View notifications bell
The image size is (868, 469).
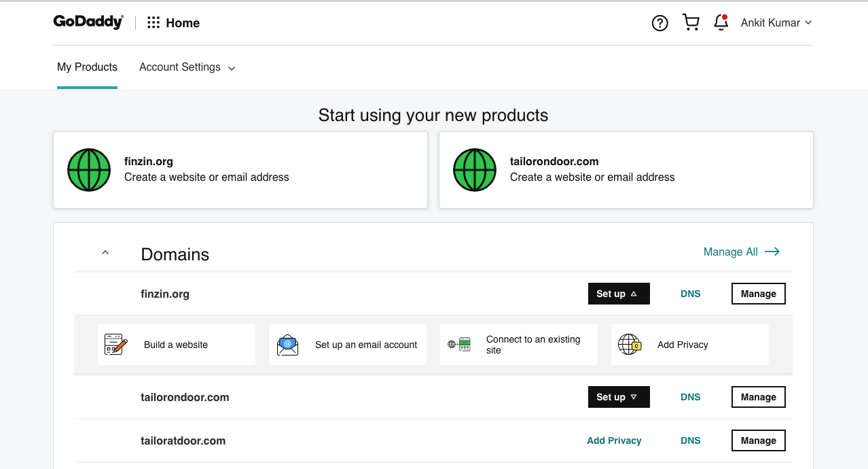(x=721, y=22)
